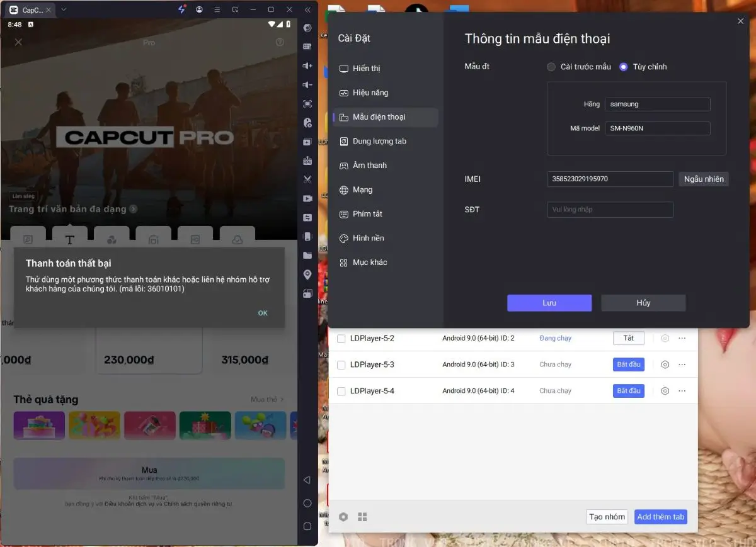Open settings gear for LDPlayer-5-4 row
Screen dimensions: 756x547
[x=665, y=391]
